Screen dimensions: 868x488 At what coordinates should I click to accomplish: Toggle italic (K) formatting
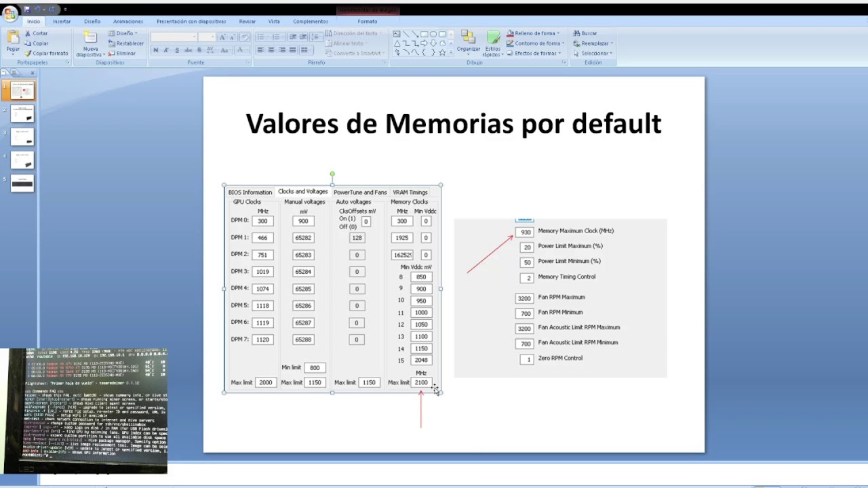point(166,50)
